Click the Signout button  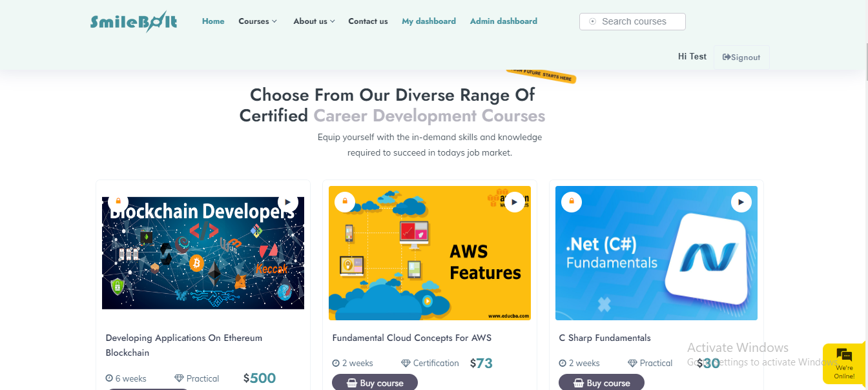click(741, 57)
